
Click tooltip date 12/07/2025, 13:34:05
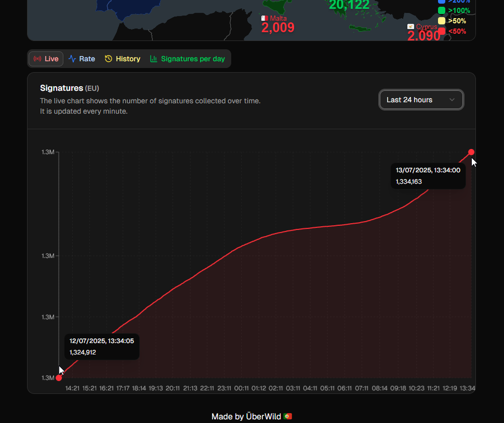(101, 341)
